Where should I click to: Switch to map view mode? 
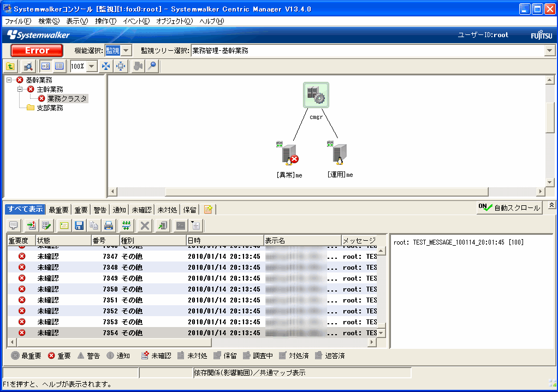pyautogui.click(x=45, y=66)
